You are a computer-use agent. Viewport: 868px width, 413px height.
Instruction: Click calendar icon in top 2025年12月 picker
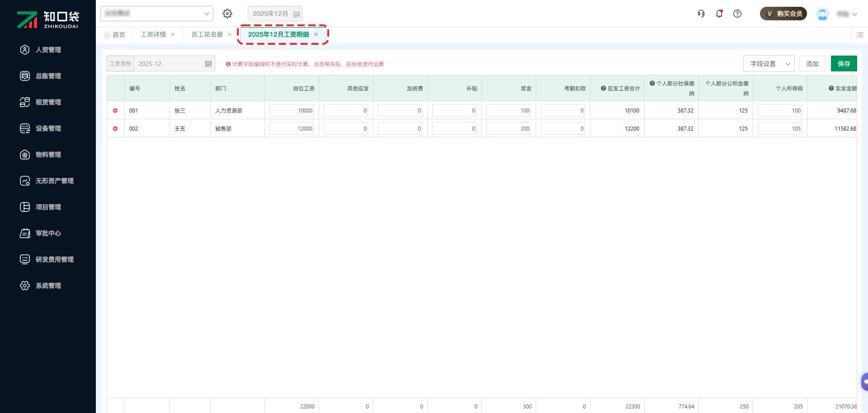297,14
